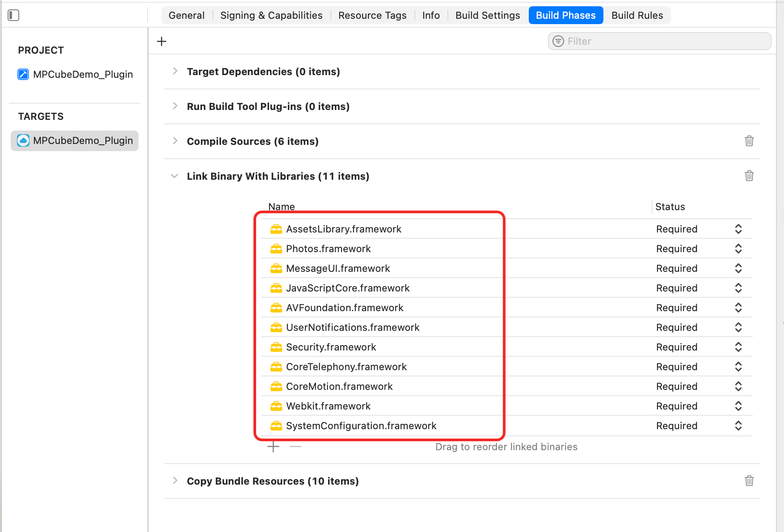Screen dimensions: 784x532
Task: Click the Name column header
Action: 282,207
